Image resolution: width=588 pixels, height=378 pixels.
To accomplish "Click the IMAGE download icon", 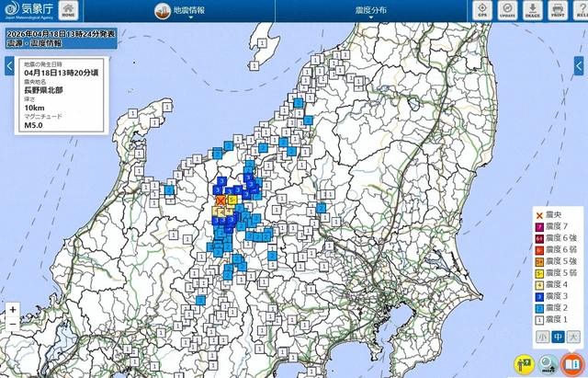I will tap(532, 11).
